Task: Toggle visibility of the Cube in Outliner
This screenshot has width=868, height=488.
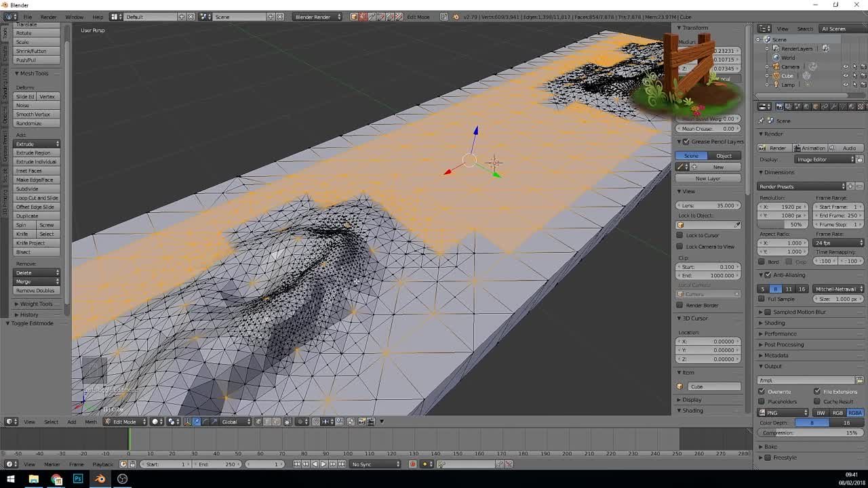Action: coord(846,76)
